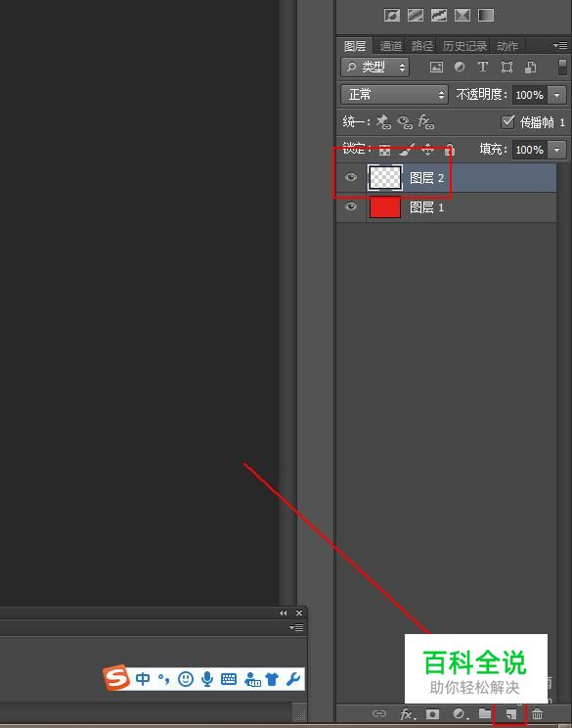Click the 不透明度 opacity value field
Image resolution: width=572 pixels, height=728 pixels.
pyautogui.click(x=529, y=95)
